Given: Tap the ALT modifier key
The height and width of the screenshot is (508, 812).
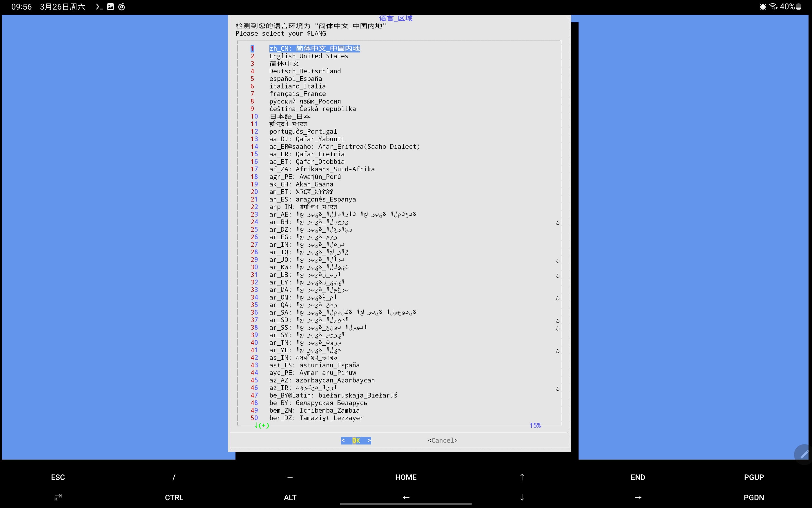Looking at the screenshot, I should (290, 498).
